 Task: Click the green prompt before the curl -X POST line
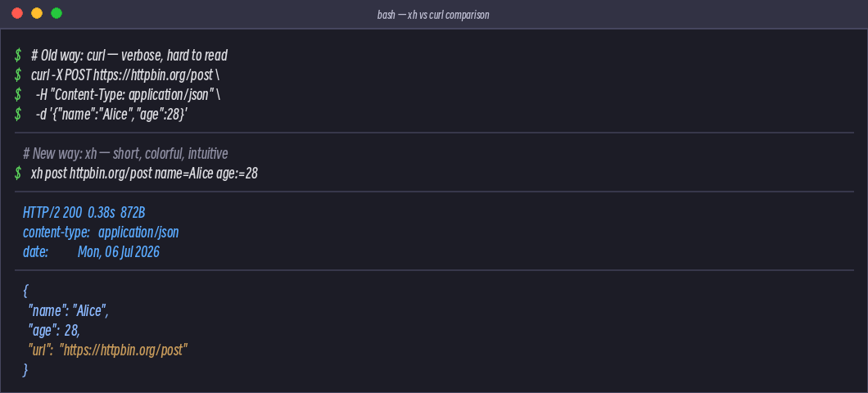18,75
